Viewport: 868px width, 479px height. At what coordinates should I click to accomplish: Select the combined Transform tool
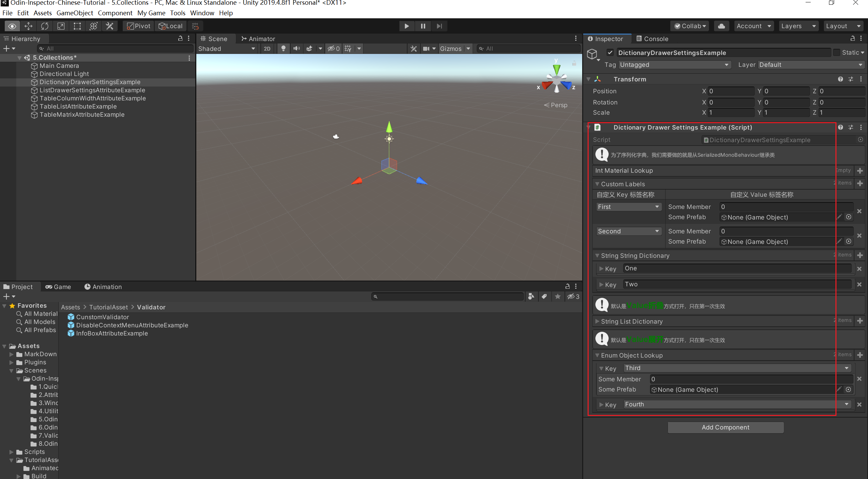(x=94, y=26)
